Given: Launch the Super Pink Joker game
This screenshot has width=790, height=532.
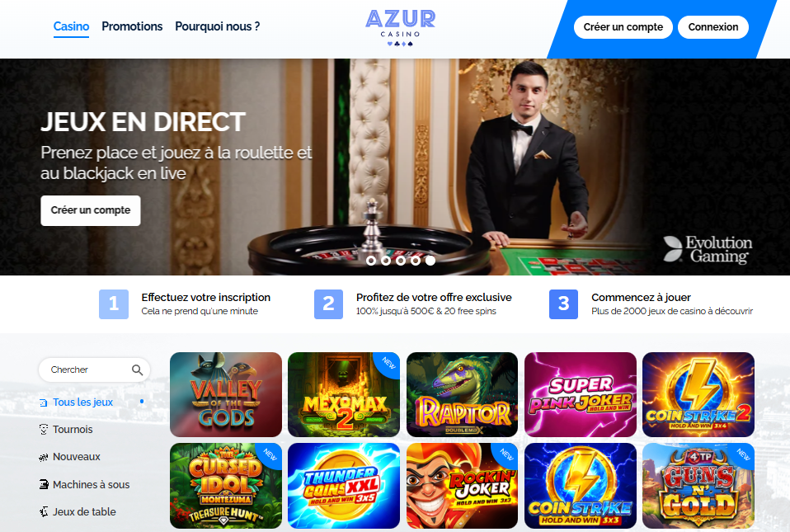Looking at the screenshot, I should pyautogui.click(x=581, y=394).
